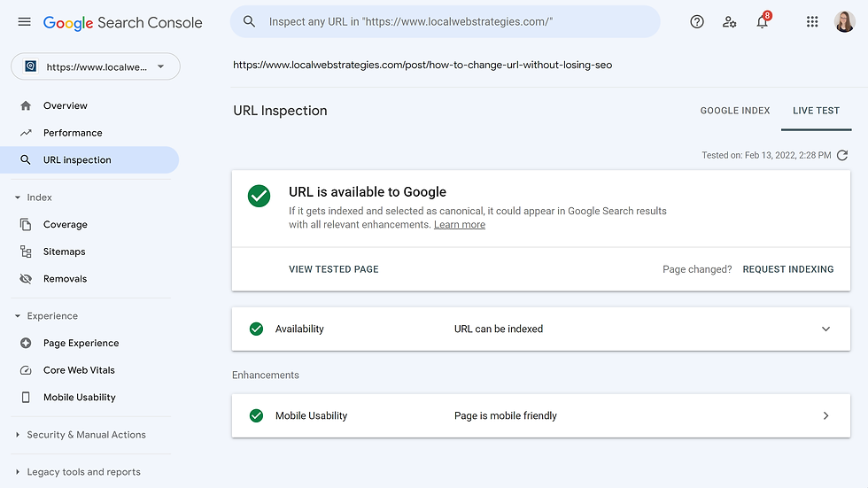Follow the Learn more link
Image resolution: width=868 pixels, height=488 pixels.
(x=460, y=225)
